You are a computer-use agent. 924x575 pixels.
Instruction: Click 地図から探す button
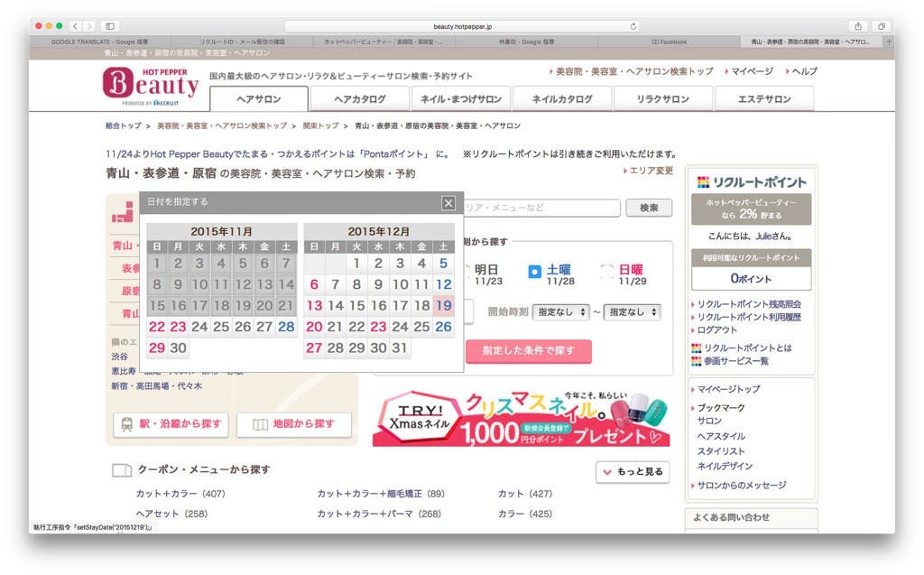click(x=294, y=424)
